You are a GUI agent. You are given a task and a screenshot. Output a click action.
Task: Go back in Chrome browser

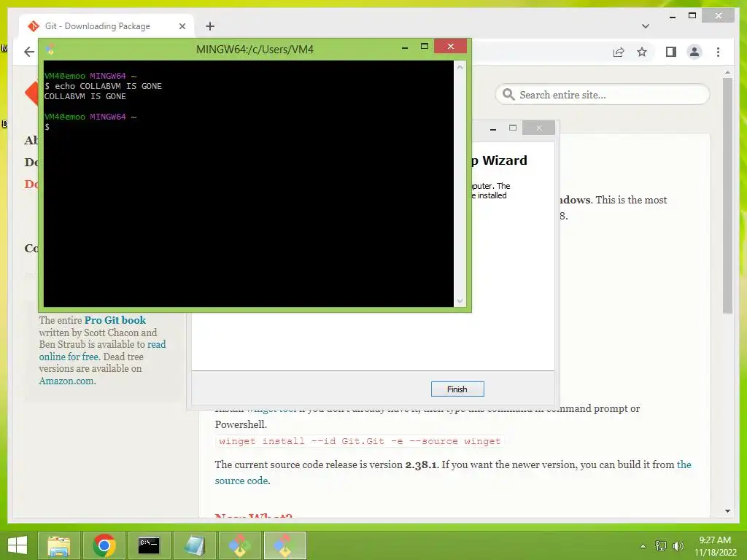tap(29, 52)
